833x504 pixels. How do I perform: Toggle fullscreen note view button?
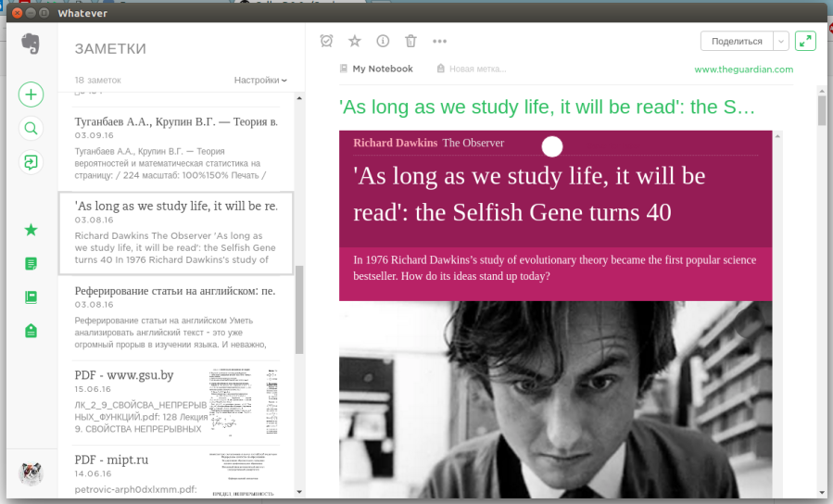coord(805,41)
